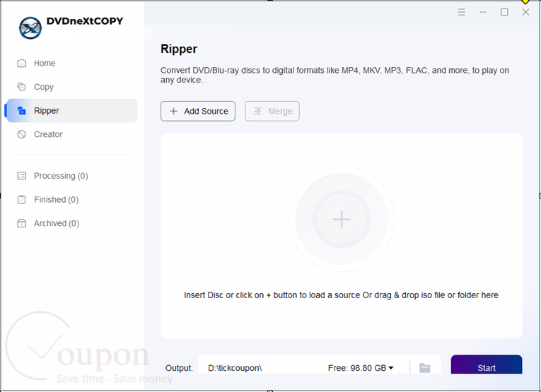541x392 pixels.
Task: Click the DVDneXtCOPY logo
Action: pyautogui.click(x=30, y=28)
